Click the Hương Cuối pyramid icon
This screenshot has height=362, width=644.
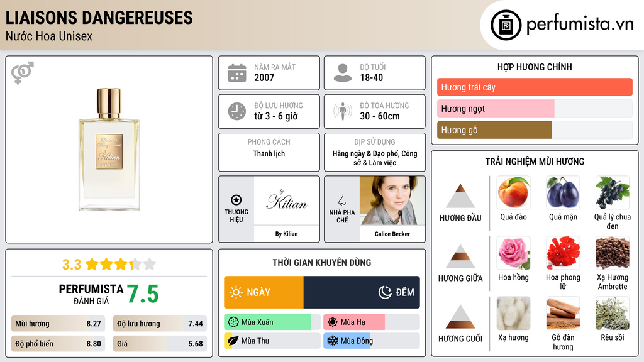click(x=460, y=317)
